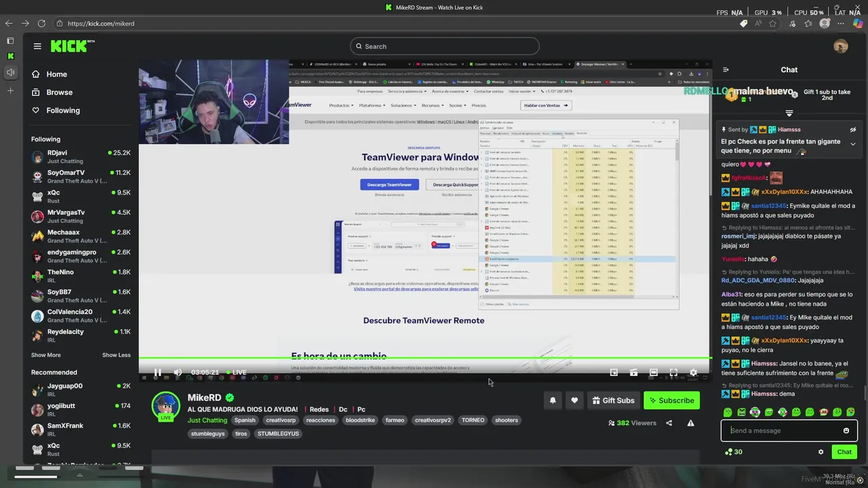The height and width of the screenshot is (488, 868).
Task: Mute the stream volume
Action: (178, 372)
